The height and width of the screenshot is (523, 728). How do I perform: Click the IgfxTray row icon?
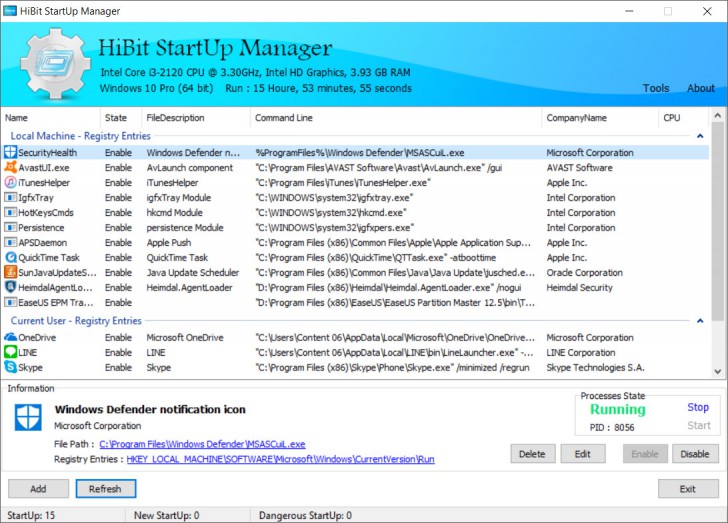pyautogui.click(x=10, y=197)
